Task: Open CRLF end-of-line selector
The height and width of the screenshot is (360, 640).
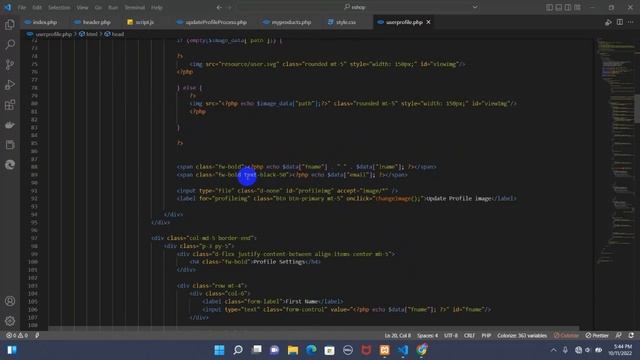Action: tap(469, 336)
